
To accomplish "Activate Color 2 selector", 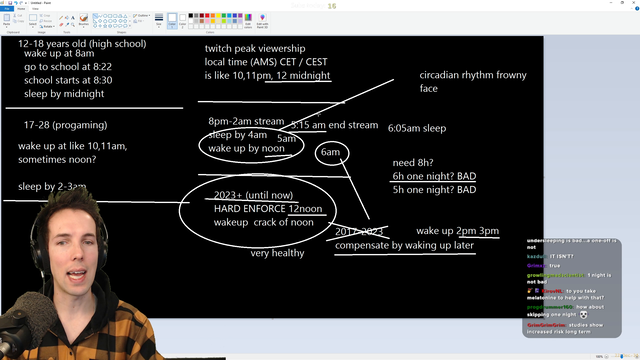I will point(182,21).
